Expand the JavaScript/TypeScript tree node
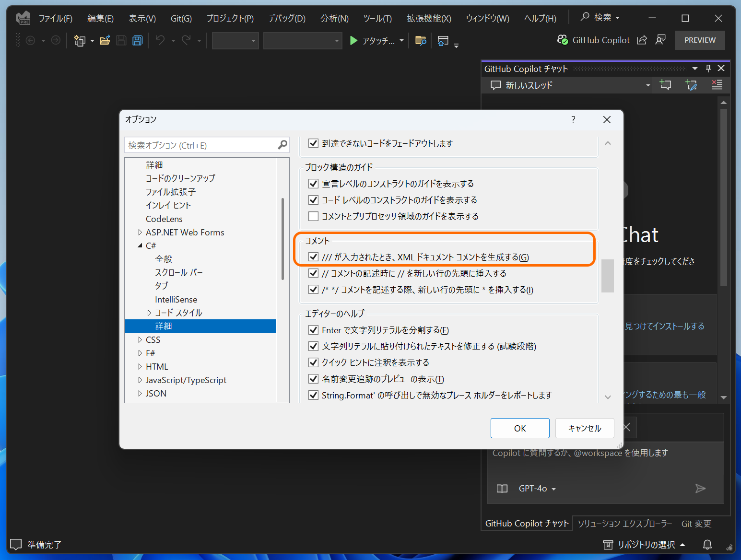 (139, 380)
